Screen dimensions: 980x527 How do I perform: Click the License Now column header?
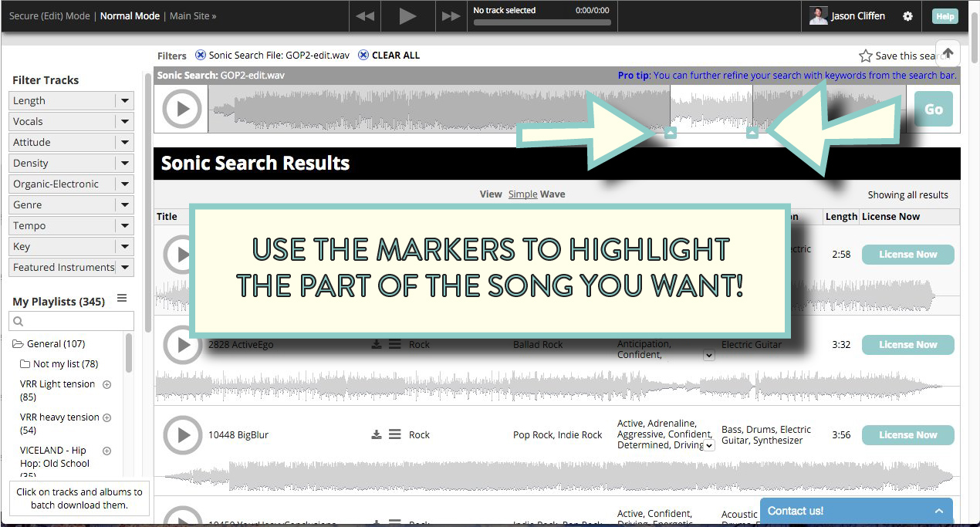point(891,217)
